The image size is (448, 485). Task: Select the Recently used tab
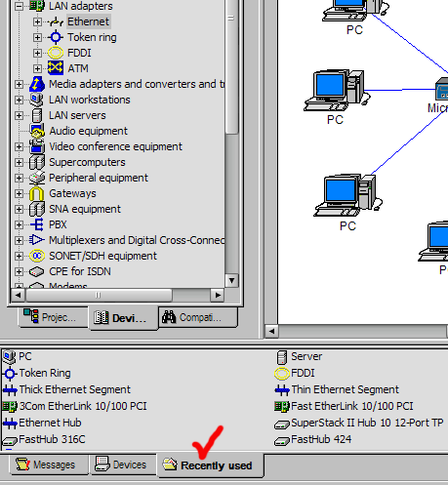pyautogui.click(x=211, y=465)
